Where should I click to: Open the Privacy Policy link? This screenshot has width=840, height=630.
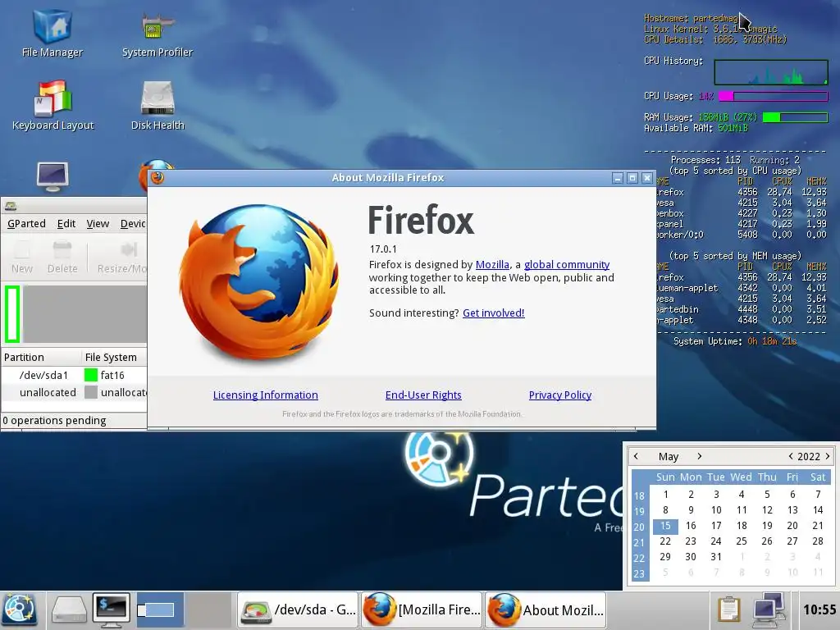point(559,395)
